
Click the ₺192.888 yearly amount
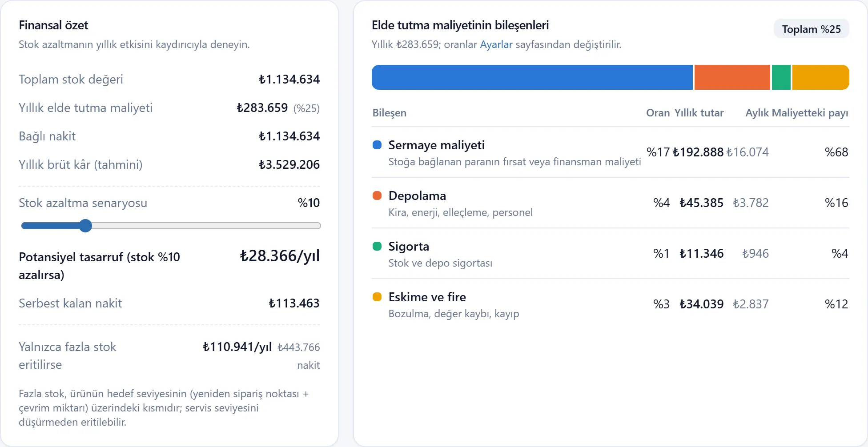point(698,152)
